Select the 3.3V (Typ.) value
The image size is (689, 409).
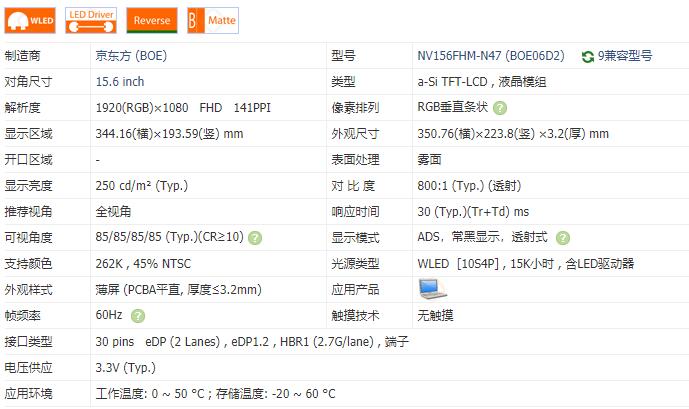pyautogui.click(x=126, y=367)
